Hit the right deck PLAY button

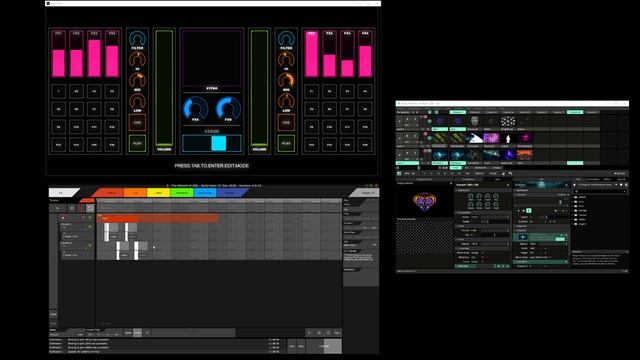tap(286, 144)
